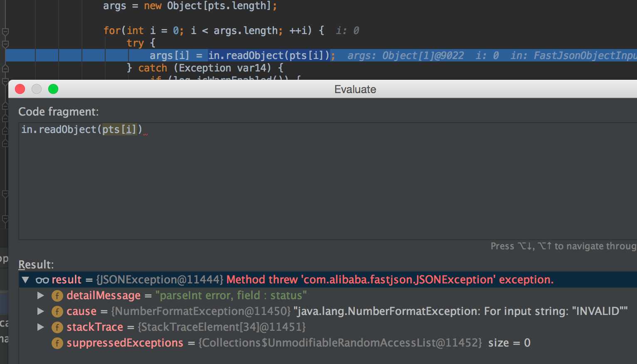Image resolution: width=637 pixels, height=364 pixels.
Task: Click the stackTrace field icon
Action: click(57, 327)
